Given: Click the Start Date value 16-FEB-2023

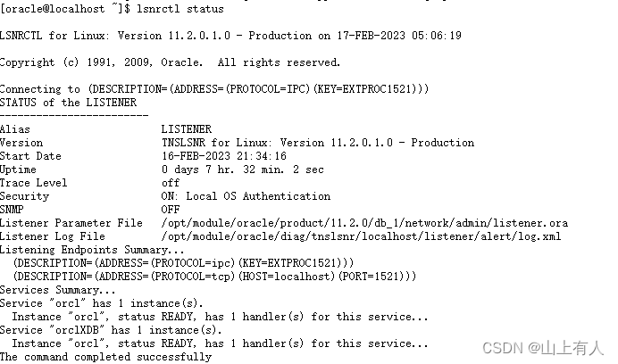Looking at the screenshot, I should 224,156.
